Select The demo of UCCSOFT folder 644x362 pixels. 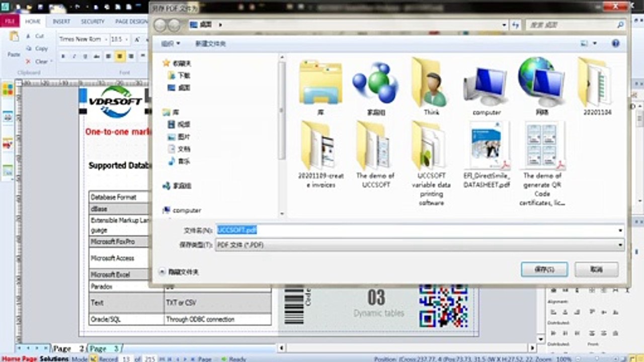[x=376, y=155]
